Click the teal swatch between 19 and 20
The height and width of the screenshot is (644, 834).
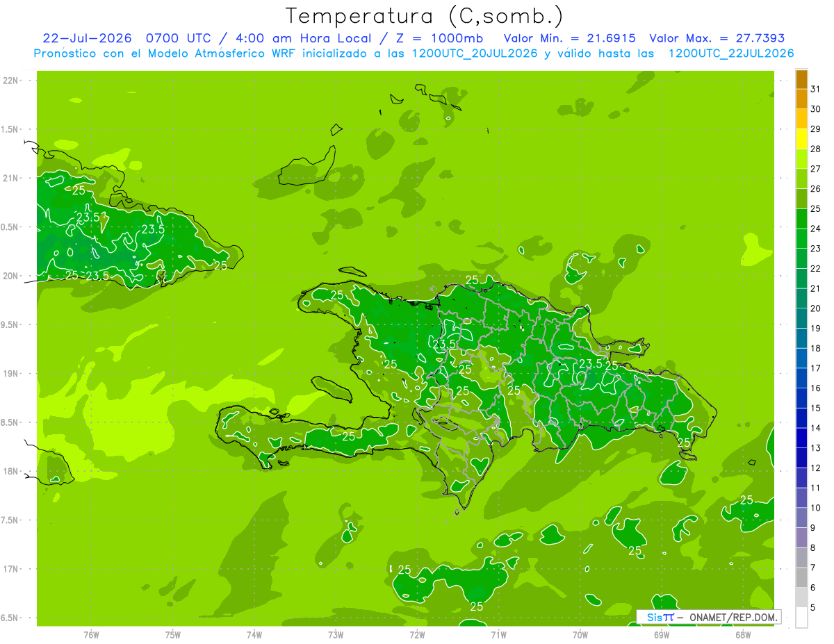(x=801, y=318)
